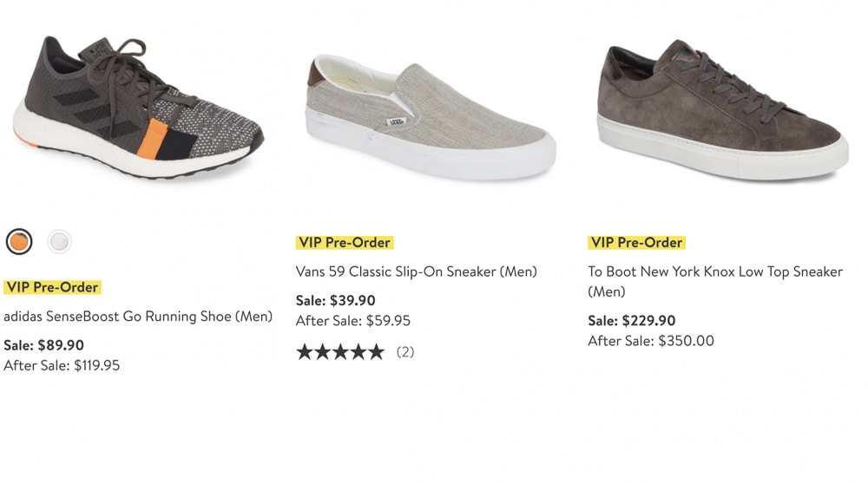The height and width of the screenshot is (484, 868).
Task: Click To Boot New York Knox title
Action: [715, 281]
